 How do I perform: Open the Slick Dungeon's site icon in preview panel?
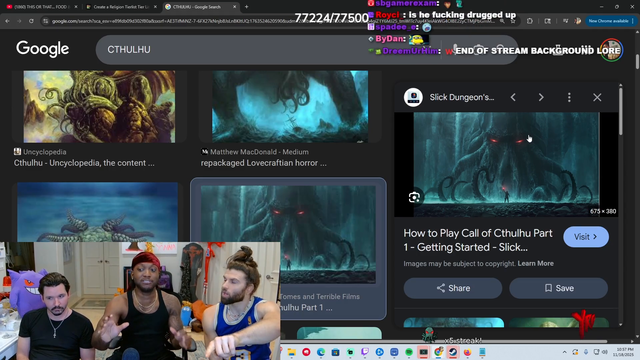pyautogui.click(x=413, y=97)
